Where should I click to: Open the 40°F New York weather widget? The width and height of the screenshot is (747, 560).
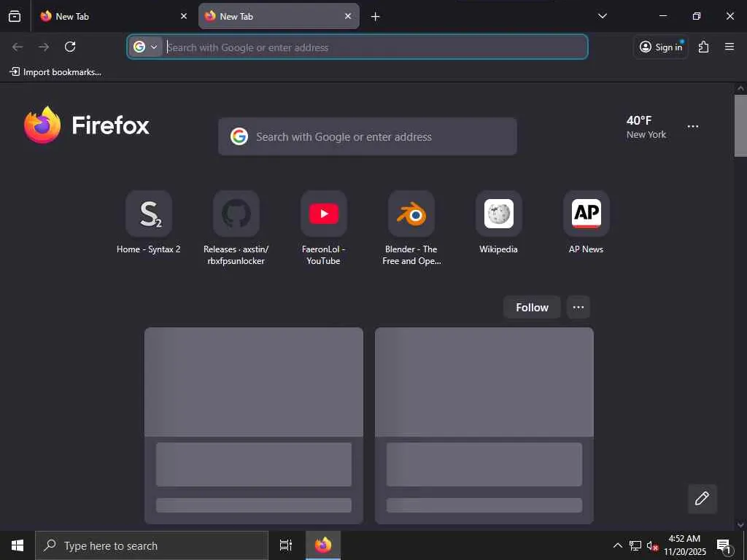646,127
